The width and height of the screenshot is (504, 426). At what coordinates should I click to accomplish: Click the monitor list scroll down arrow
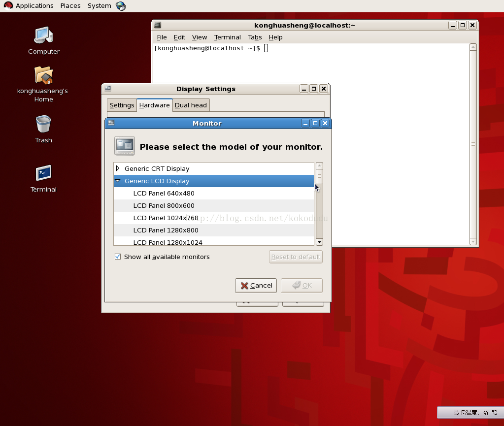click(319, 242)
